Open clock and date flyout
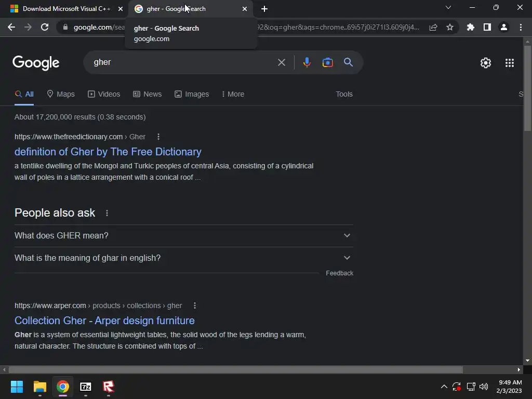This screenshot has width=532, height=399. coord(509,387)
